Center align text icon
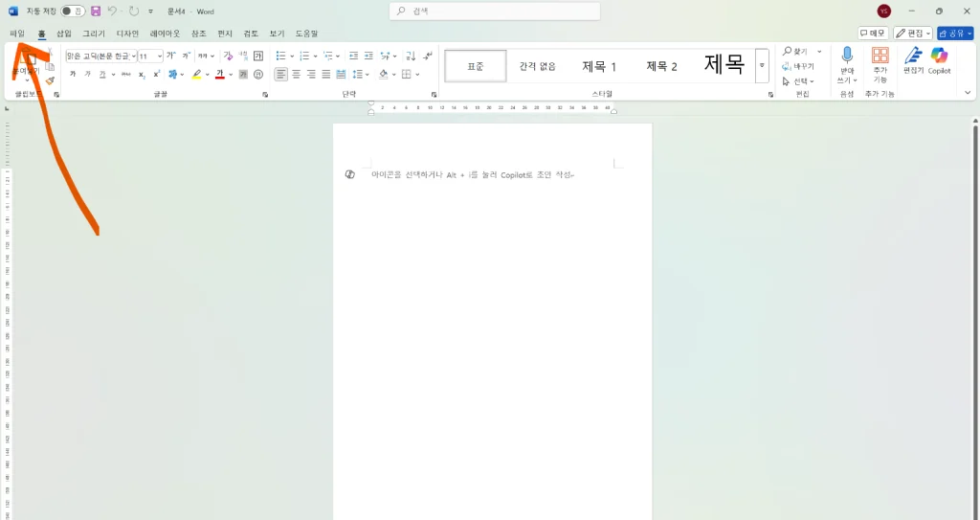980x520 pixels. pos(297,75)
